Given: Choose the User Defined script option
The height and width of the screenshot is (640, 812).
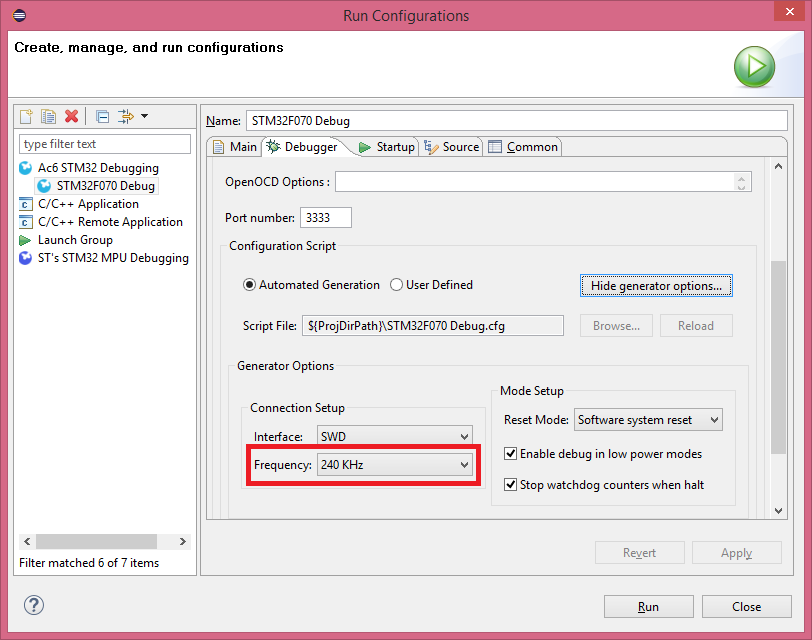Looking at the screenshot, I should click(397, 285).
